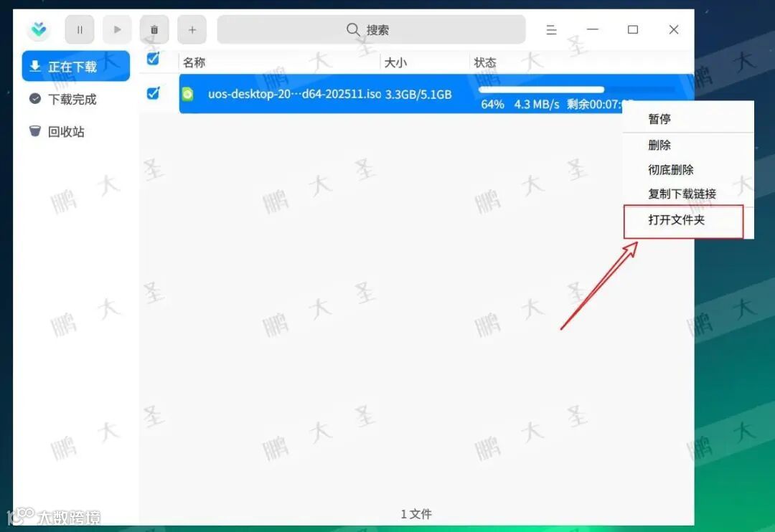Click the 64% progress text
Screen dimensions: 775x532
(x=492, y=104)
